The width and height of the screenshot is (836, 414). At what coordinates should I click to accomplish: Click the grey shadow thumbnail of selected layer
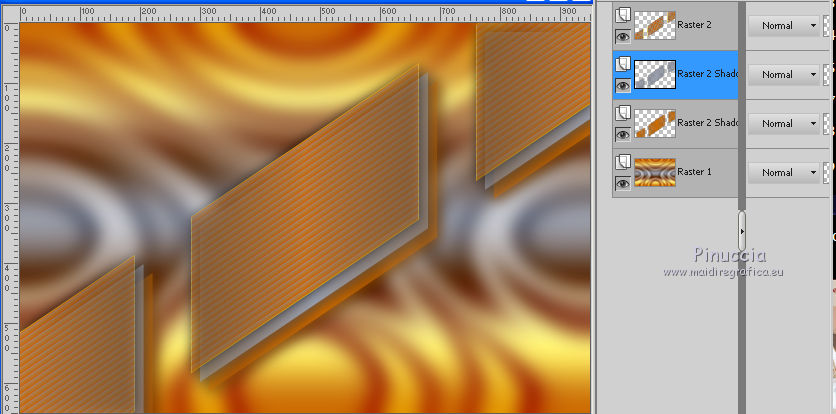pyautogui.click(x=655, y=74)
